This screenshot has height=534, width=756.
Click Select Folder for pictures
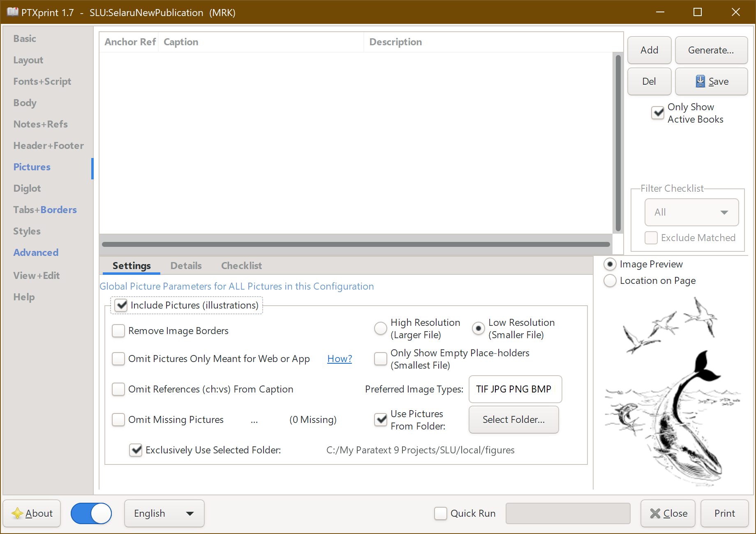[513, 420]
